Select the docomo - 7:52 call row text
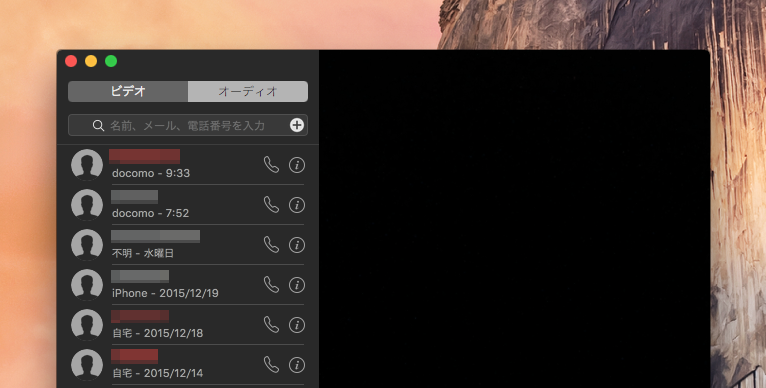Viewport: 766px width, 388px height. pos(150,214)
